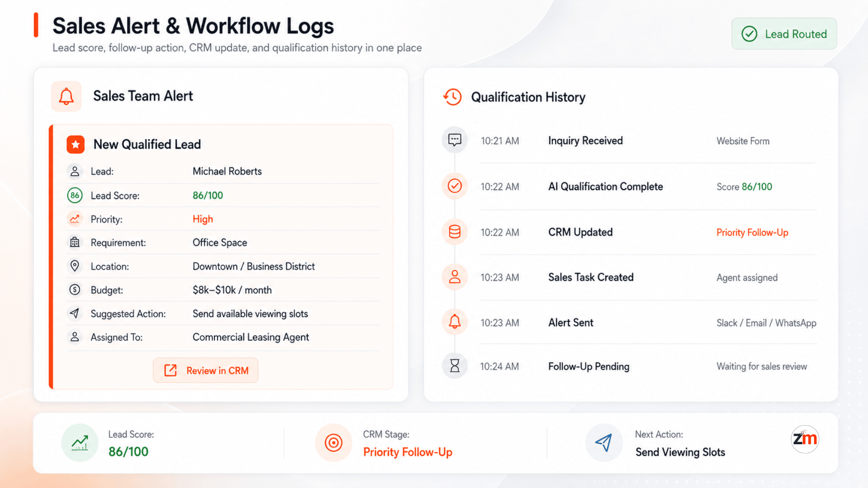
Task: Click the 10:24 AM timestamp
Action: point(500,366)
